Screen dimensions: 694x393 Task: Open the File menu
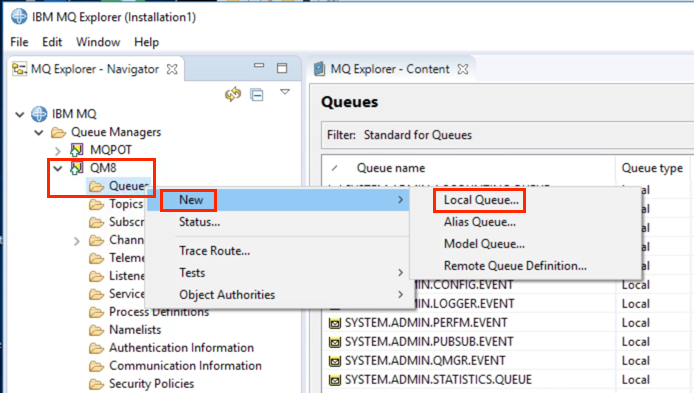[19, 42]
